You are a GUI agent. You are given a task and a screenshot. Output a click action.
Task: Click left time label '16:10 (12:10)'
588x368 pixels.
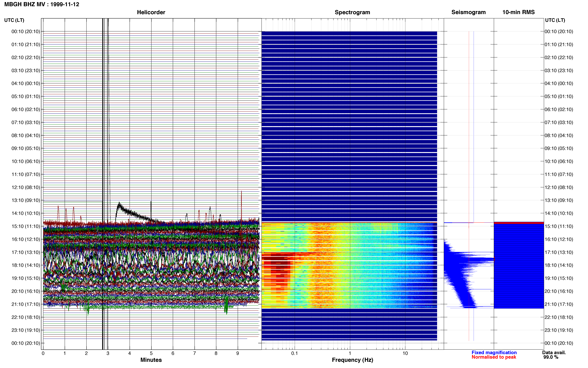pos(26,239)
